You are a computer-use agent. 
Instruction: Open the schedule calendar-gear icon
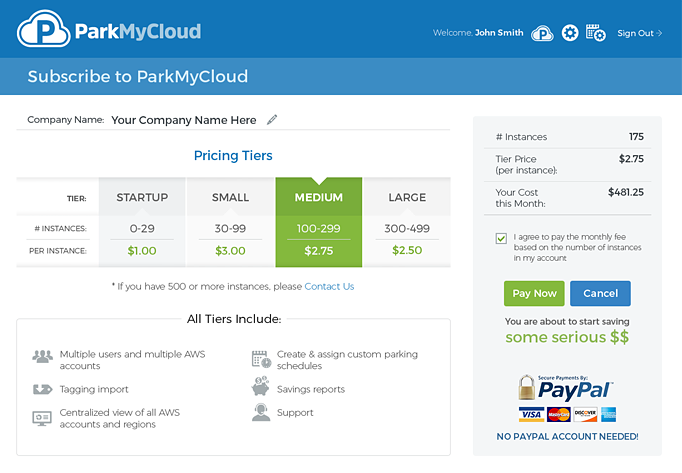click(x=595, y=33)
